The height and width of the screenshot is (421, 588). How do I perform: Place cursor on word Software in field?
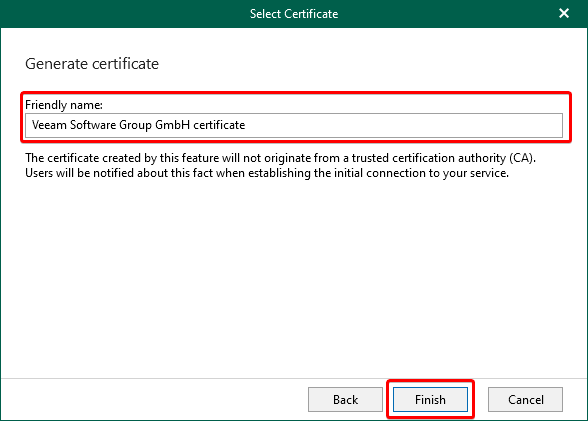pyautogui.click(x=93, y=125)
